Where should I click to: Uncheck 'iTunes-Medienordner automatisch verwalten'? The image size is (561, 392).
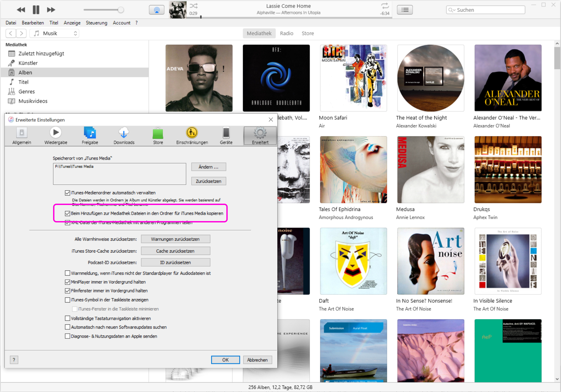[68, 193]
